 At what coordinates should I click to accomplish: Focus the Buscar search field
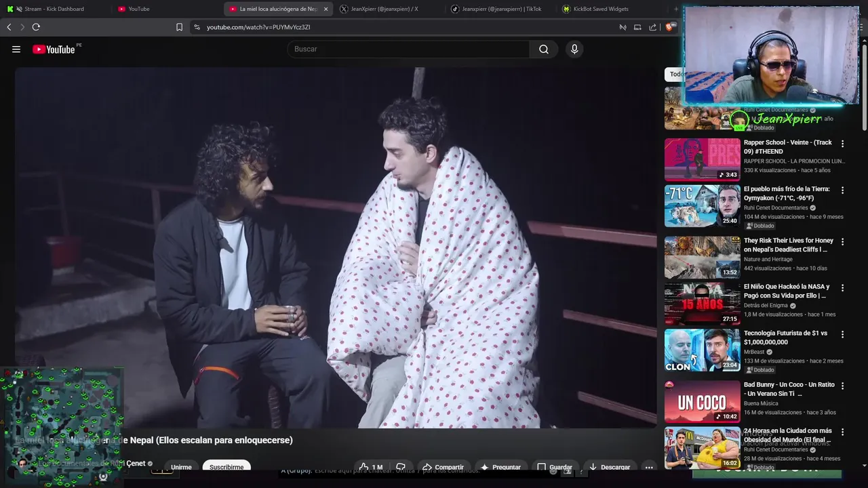click(x=408, y=49)
